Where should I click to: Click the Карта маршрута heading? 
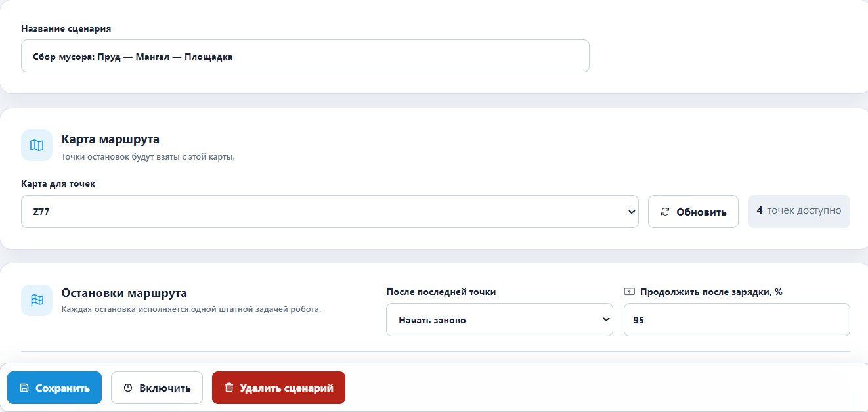[110, 139]
